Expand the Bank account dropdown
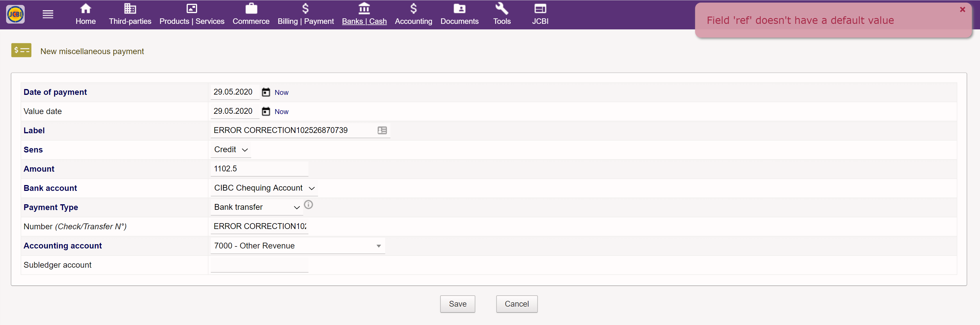Image resolution: width=980 pixels, height=325 pixels. click(x=264, y=188)
